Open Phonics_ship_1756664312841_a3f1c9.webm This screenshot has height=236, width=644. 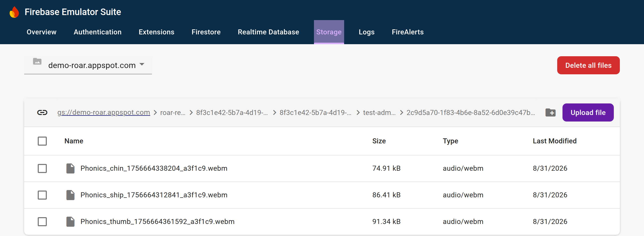click(154, 195)
